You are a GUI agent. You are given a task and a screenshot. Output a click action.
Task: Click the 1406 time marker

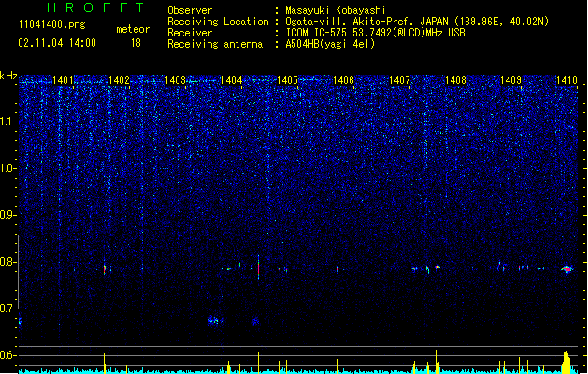coord(343,80)
